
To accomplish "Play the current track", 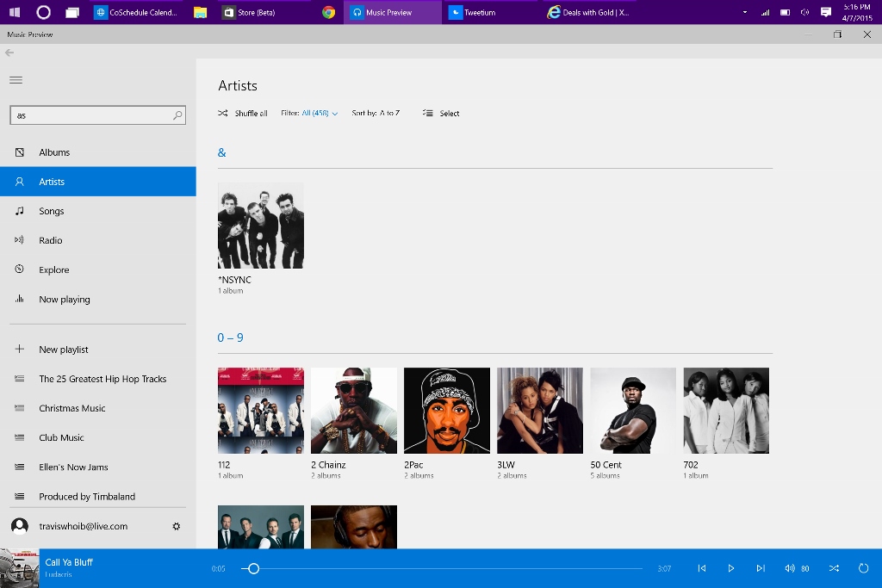I will [730, 568].
